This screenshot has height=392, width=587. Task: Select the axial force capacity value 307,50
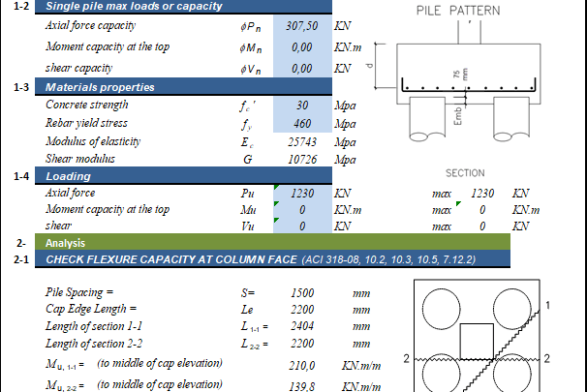point(302,26)
